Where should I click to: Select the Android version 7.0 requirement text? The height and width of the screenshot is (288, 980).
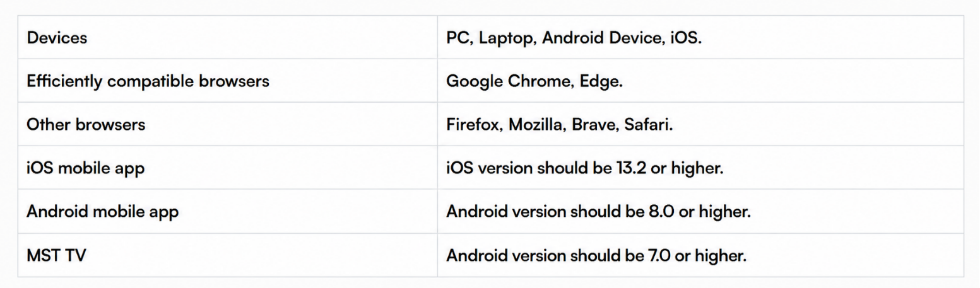(596, 256)
